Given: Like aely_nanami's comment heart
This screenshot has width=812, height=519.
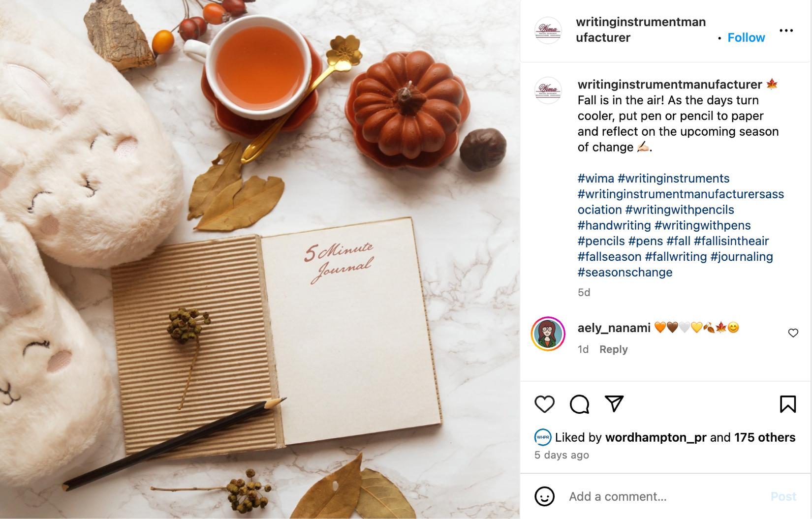Looking at the screenshot, I should (x=793, y=333).
